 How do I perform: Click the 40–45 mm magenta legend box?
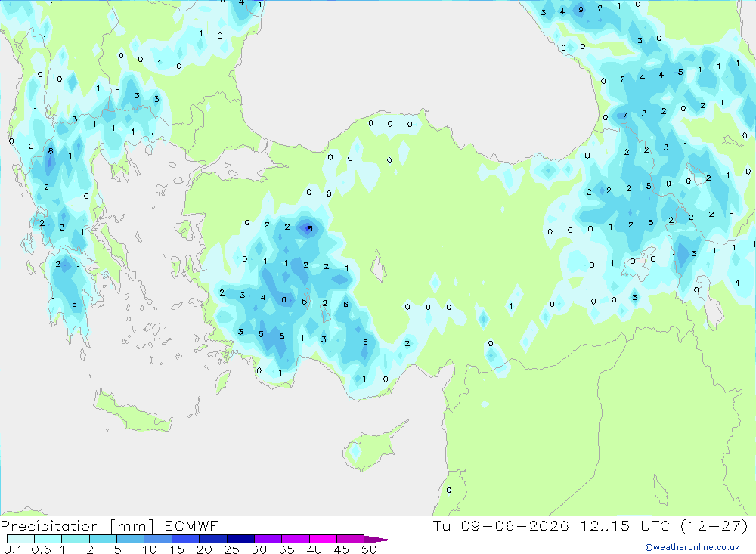pos(323,539)
